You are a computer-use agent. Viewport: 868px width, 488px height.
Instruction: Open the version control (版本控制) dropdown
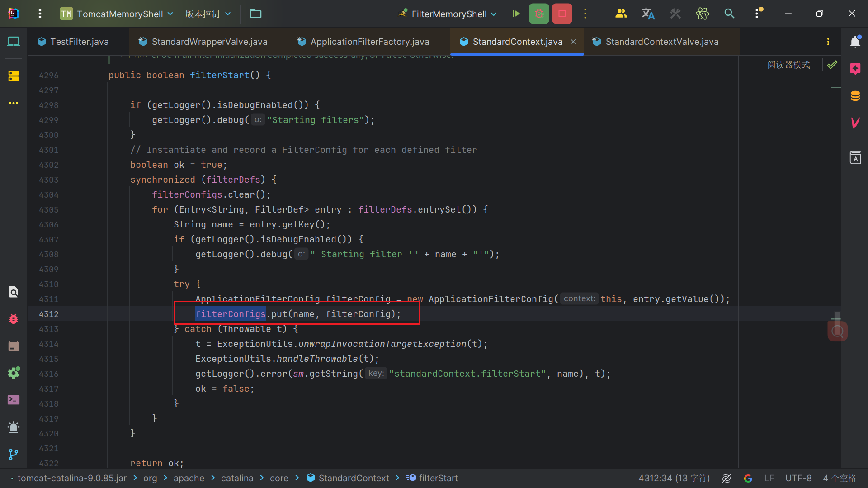point(208,14)
